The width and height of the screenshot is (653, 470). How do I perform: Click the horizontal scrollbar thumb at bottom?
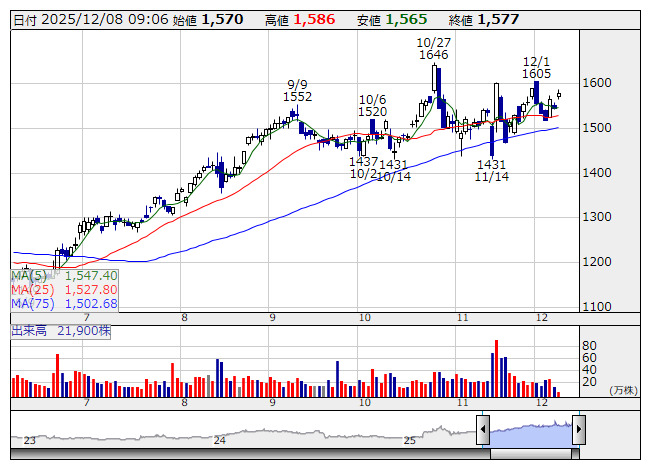[531, 454]
